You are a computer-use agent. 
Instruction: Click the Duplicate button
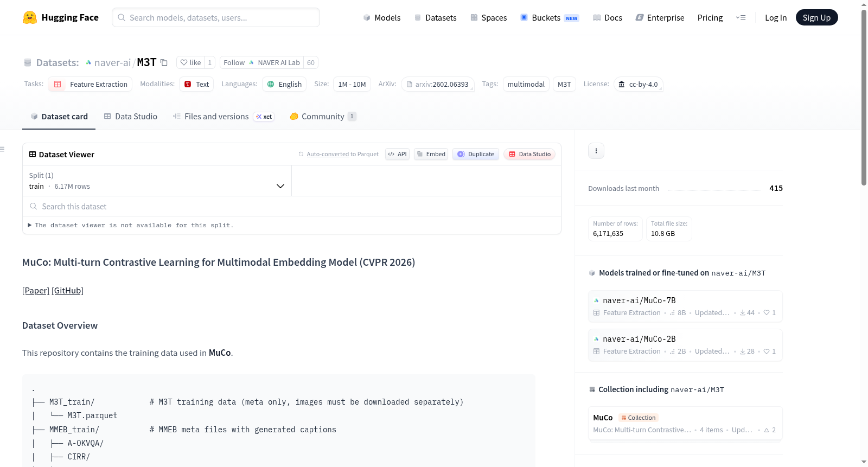(x=476, y=154)
